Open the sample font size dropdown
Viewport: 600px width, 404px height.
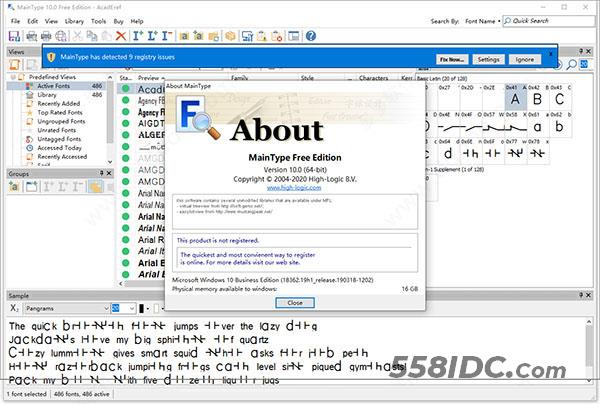click(x=132, y=308)
